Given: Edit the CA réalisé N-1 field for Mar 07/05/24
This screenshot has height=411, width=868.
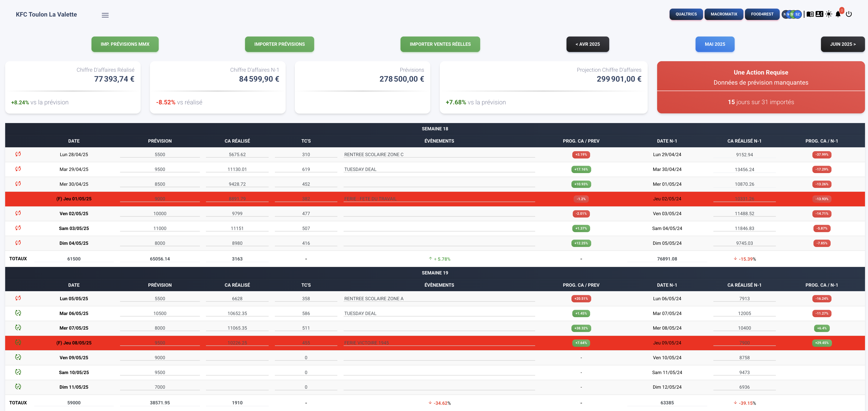Looking at the screenshot, I should pos(744,314).
